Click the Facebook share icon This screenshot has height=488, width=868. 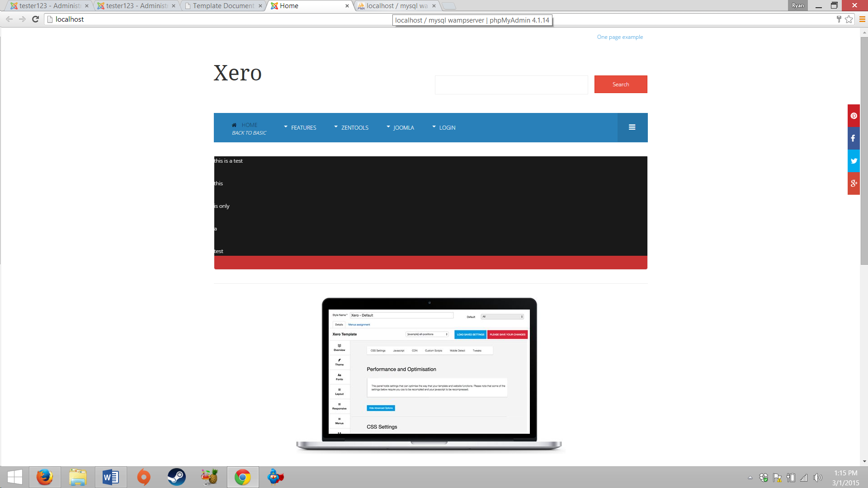point(854,138)
